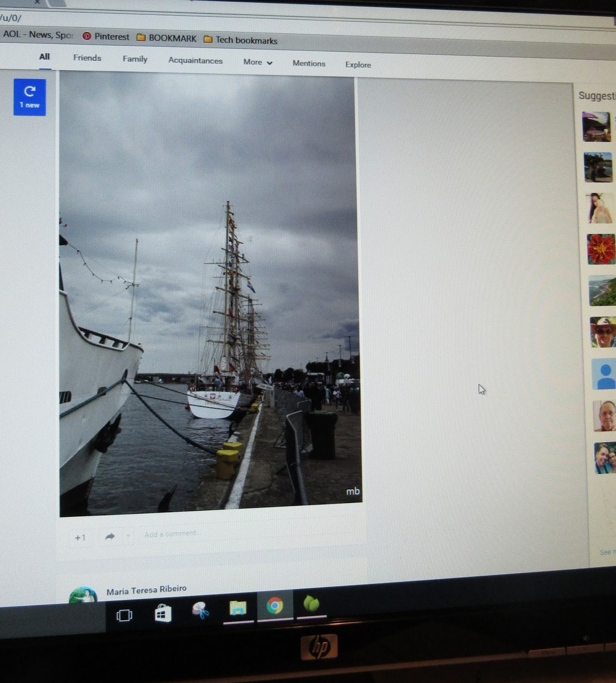The height and width of the screenshot is (683, 616).
Task: Go to the Mentions tab
Action: click(x=309, y=64)
